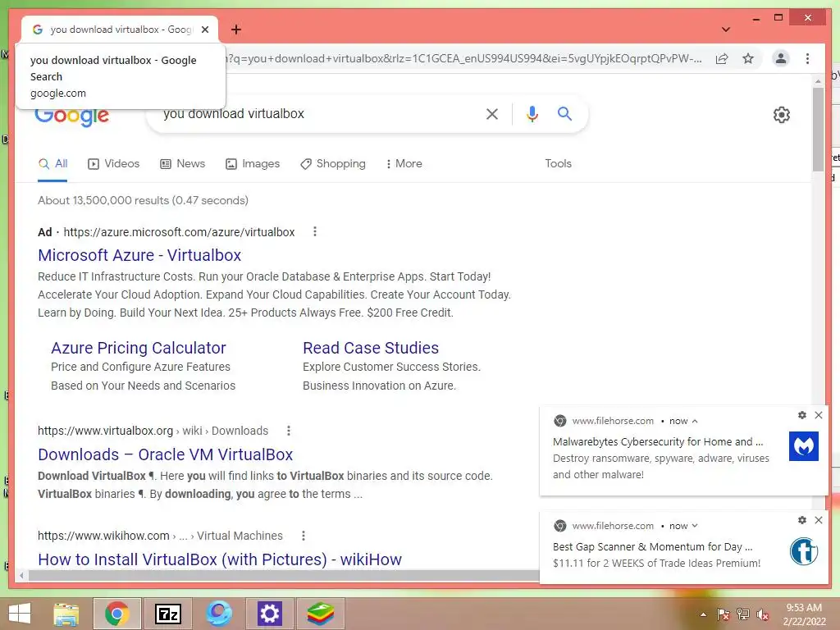Open the Best Gap Scanner notification text
The image size is (840, 630).
pyautogui.click(x=652, y=547)
